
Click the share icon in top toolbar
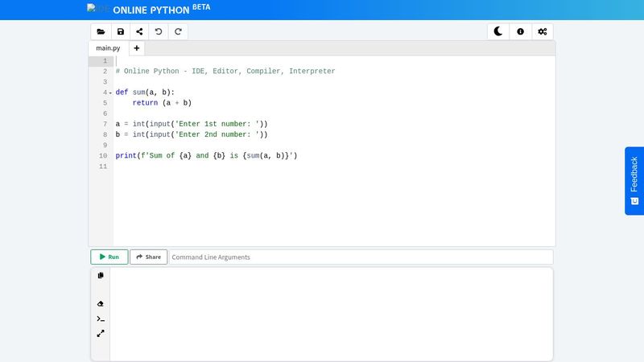click(139, 31)
